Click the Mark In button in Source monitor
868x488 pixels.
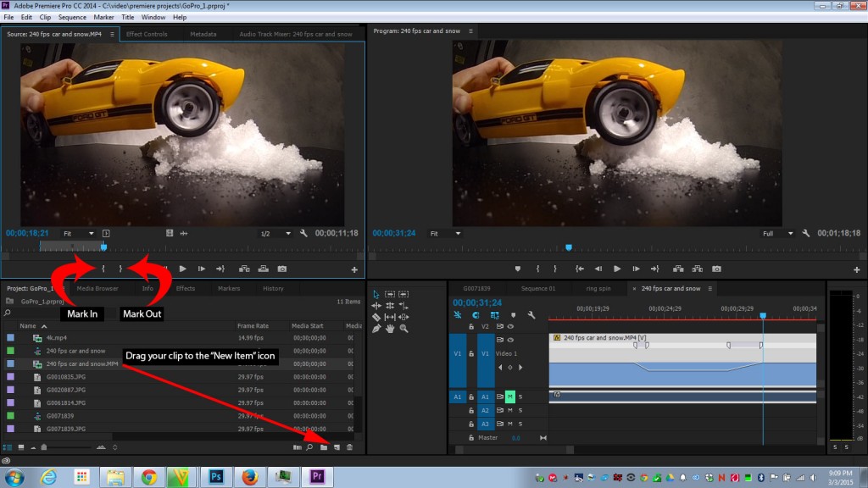103,269
